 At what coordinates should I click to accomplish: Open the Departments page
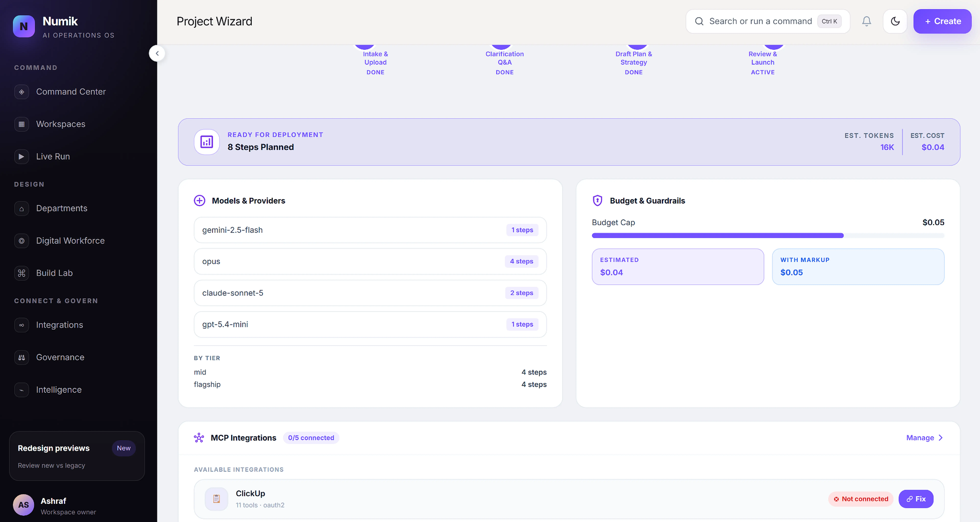tap(62, 208)
